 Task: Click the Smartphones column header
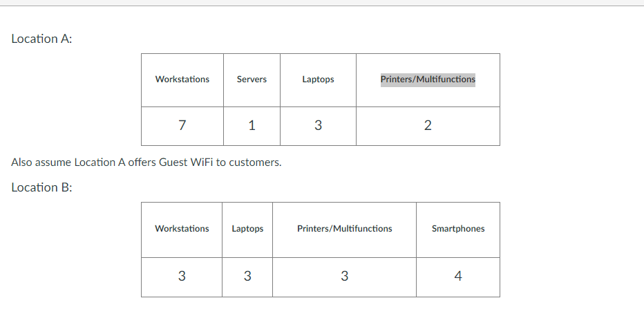pyautogui.click(x=458, y=228)
